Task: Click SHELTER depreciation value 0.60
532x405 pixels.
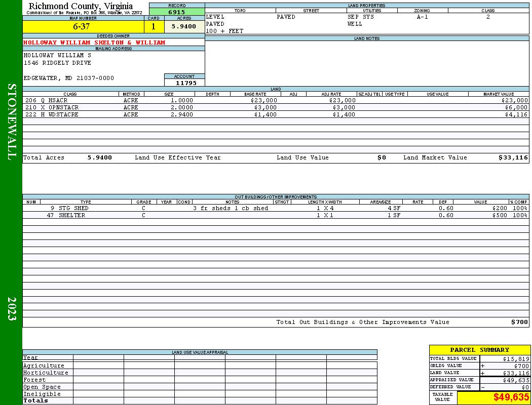Action: [x=446, y=215]
